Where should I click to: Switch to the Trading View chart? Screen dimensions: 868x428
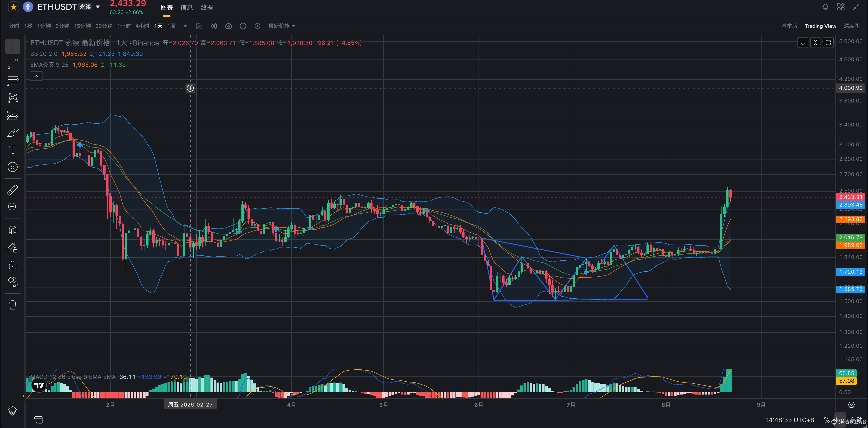[x=820, y=26]
